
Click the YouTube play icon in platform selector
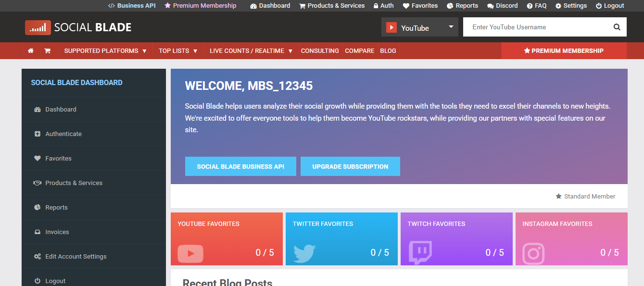(391, 27)
